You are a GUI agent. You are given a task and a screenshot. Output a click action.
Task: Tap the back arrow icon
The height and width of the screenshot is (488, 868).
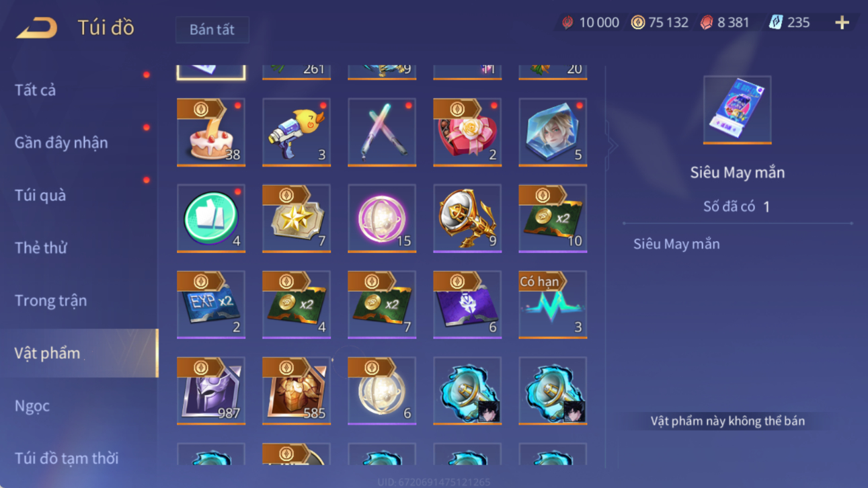click(x=37, y=28)
